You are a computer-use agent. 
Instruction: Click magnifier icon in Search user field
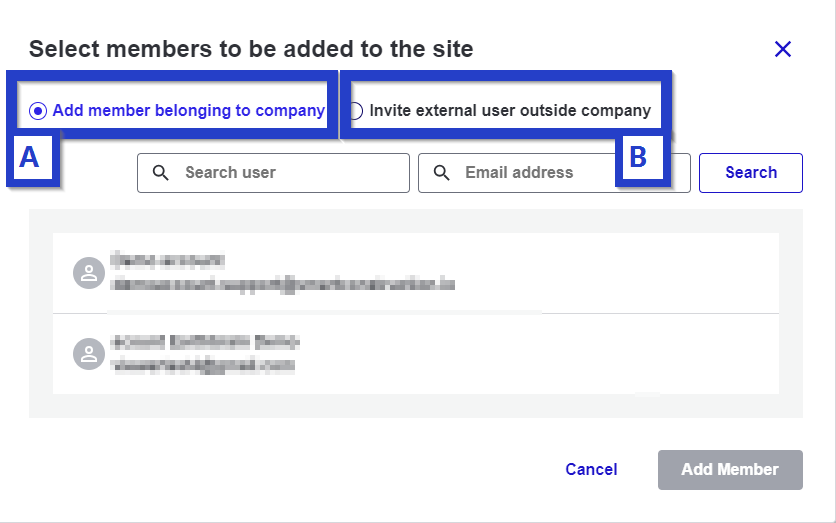click(x=160, y=173)
